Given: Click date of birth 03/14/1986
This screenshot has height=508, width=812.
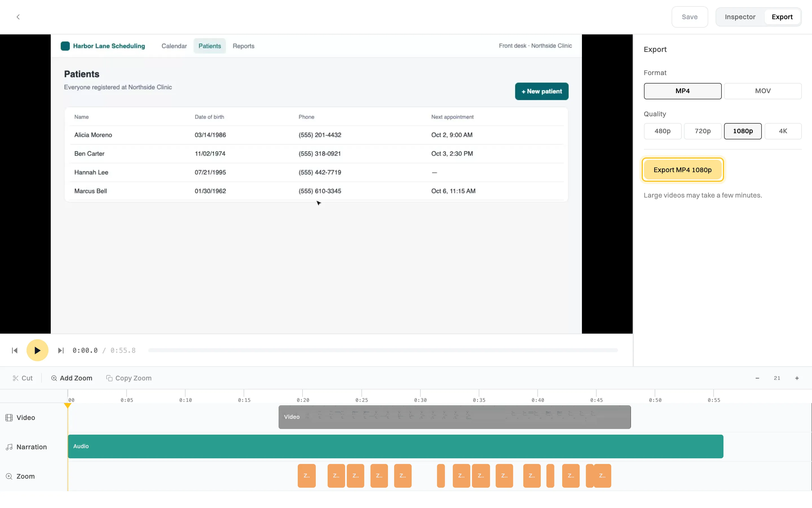Looking at the screenshot, I should tap(210, 135).
